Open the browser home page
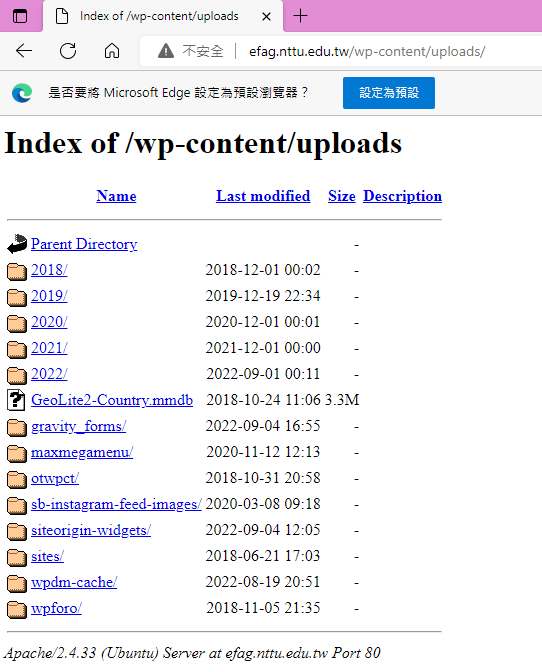 pyautogui.click(x=112, y=51)
